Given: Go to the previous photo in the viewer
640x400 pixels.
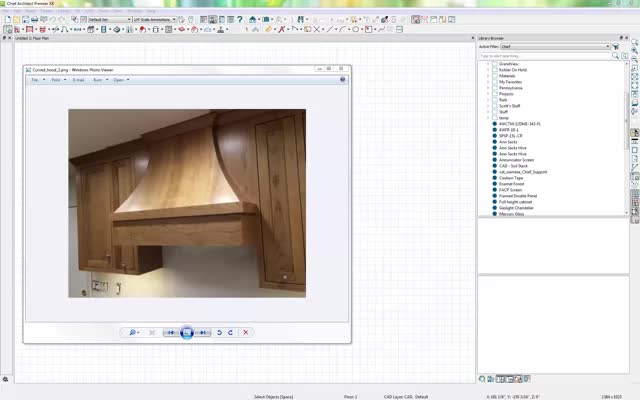Looking at the screenshot, I should [x=171, y=332].
